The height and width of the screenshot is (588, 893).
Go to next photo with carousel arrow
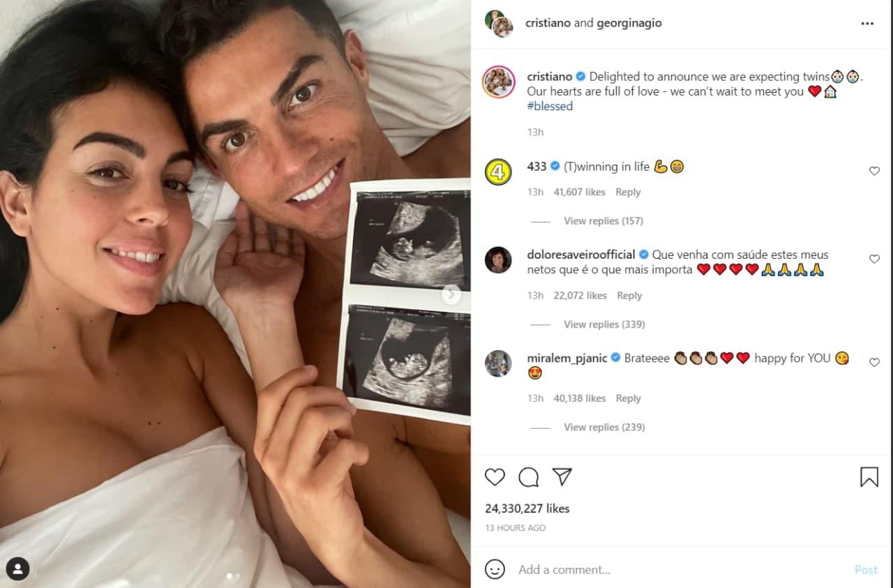tap(451, 294)
